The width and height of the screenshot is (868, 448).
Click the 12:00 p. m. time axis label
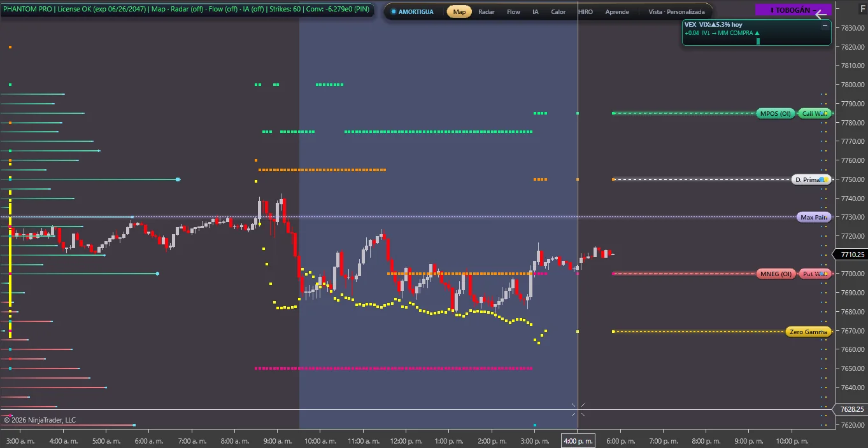406,441
